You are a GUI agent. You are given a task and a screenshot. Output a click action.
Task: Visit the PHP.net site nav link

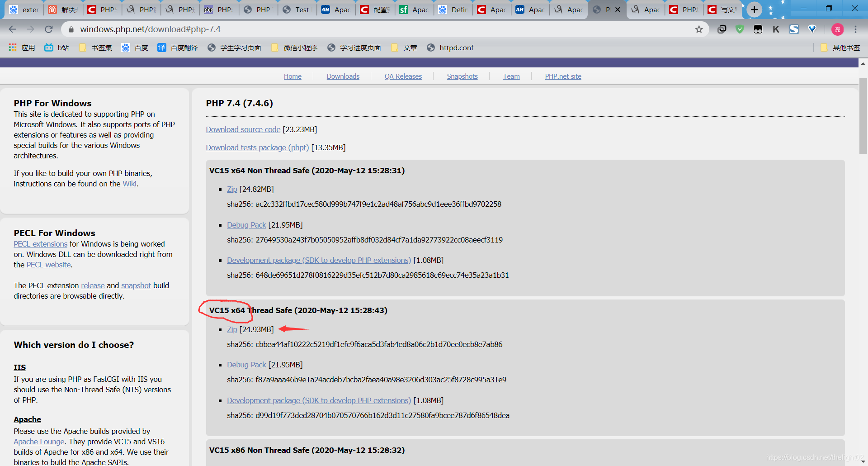click(563, 76)
